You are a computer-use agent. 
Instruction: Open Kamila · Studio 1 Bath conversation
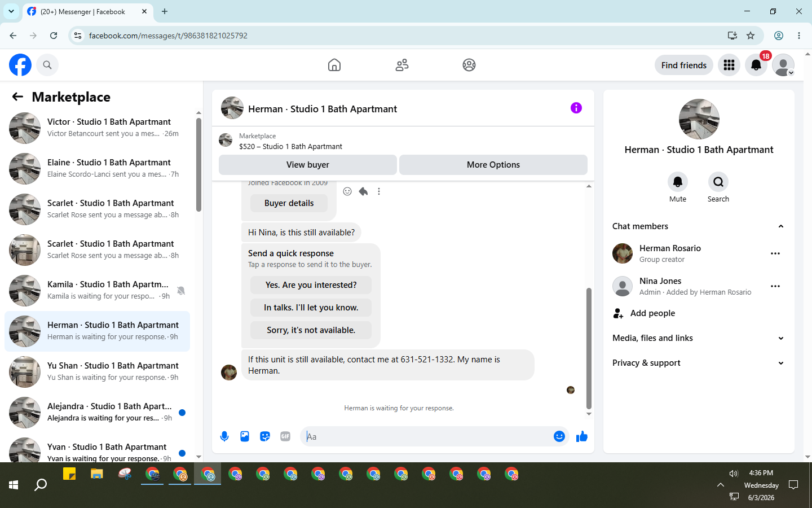tap(97, 291)
